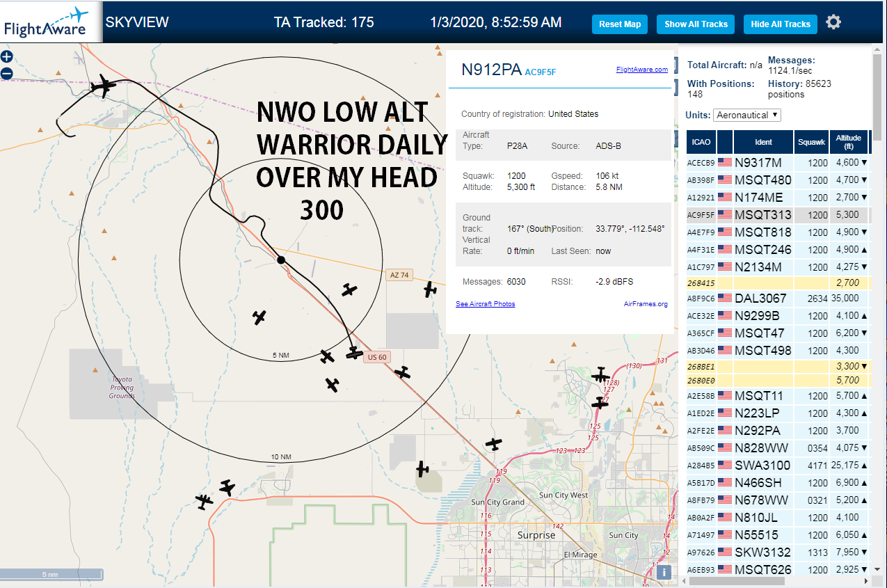
Task: Select the MSQT480 aircraft row
Action: (778, 180)
